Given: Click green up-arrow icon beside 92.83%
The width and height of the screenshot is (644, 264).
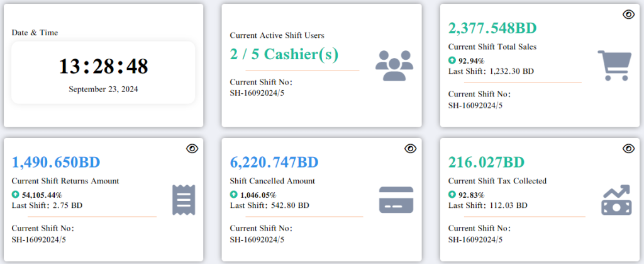Looking at the screenshot, I should [x=452, y=195].
